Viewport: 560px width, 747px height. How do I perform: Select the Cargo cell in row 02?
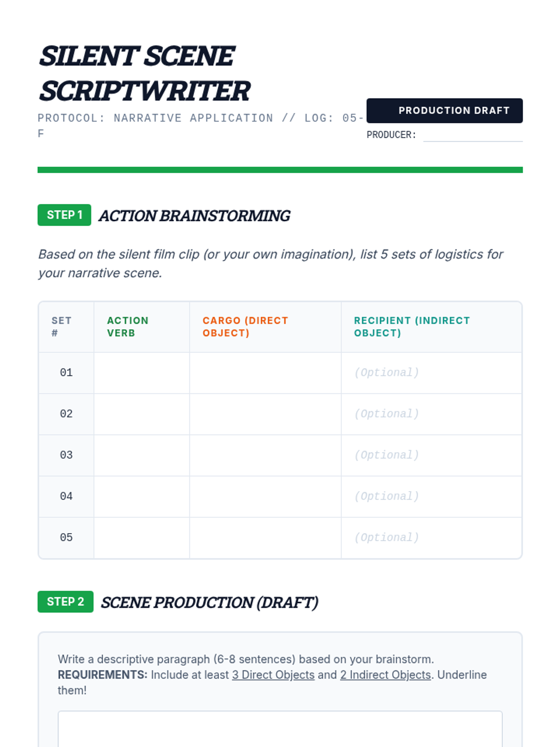click(265, 414)
